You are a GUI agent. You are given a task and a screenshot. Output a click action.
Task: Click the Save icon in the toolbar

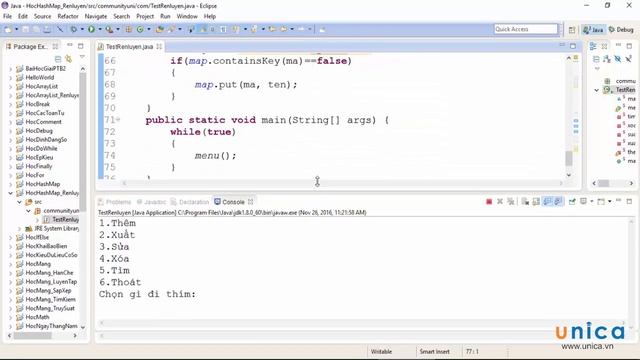26,29
